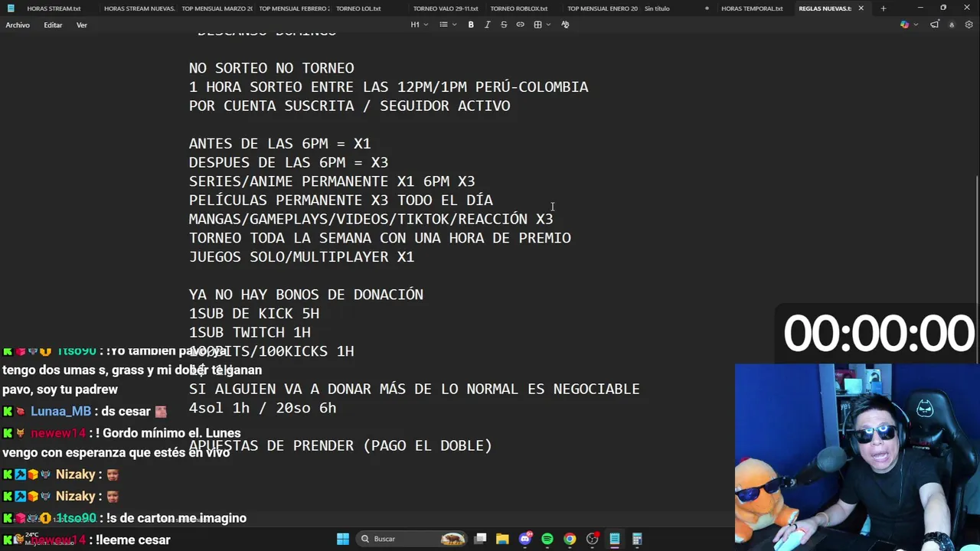980x551 pixels.
Task: Click the line '1SUB TWITCH 1H'
Action: [x=250, y=332]
